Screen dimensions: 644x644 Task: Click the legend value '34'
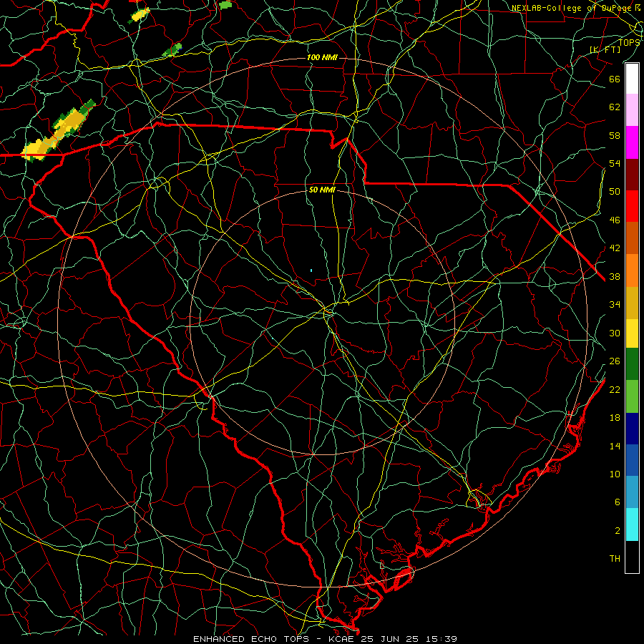point(615,304)
